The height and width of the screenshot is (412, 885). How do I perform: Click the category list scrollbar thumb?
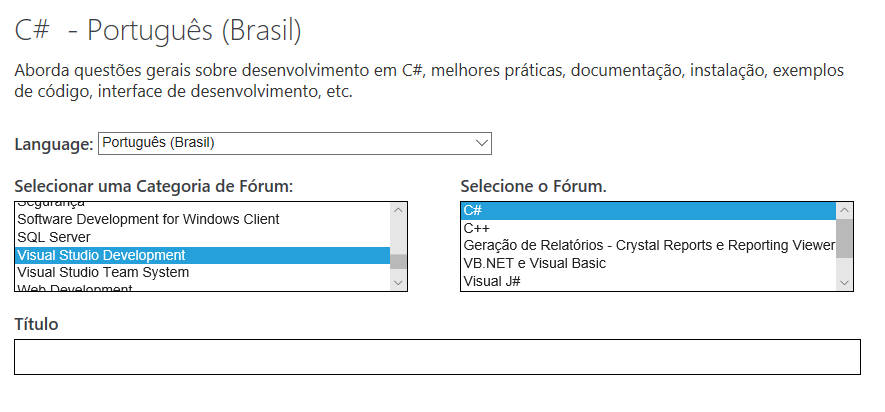[398, 262]
